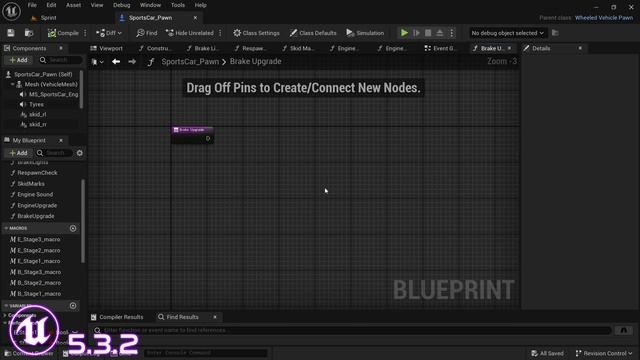
Task: Add a new component
Action: [x=18, y=60]
